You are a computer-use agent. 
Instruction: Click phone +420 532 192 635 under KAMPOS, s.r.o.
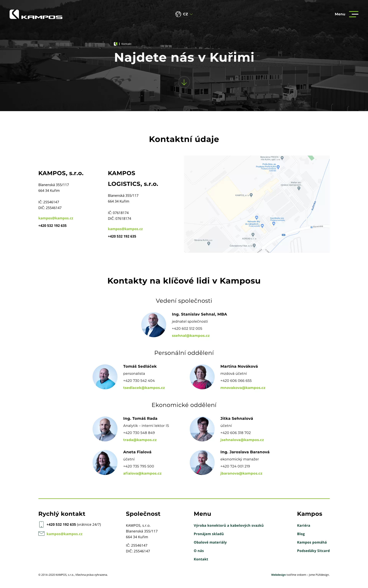[x=52, y=226]
